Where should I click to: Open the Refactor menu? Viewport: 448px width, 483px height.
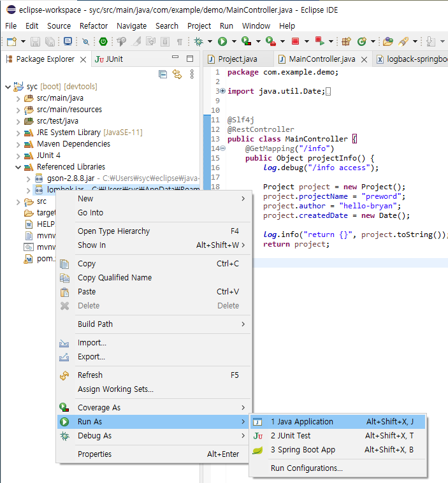94,26
